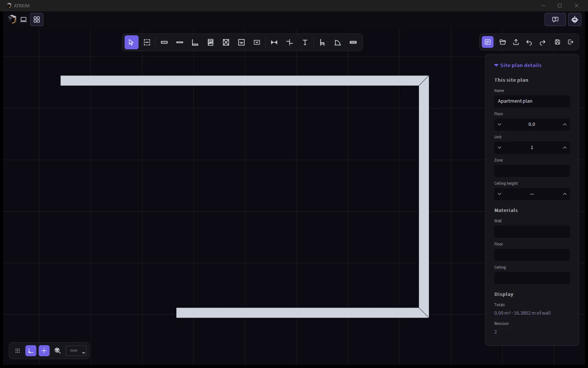Toggle the plus crosshair snap button
The height and width of the screenshot is (368, 588).
[x=44, y=351]
